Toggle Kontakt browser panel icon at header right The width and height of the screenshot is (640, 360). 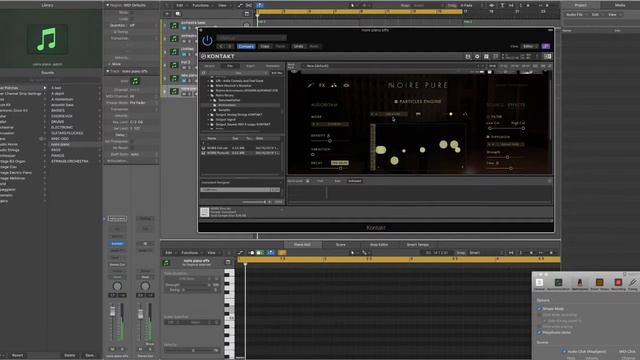point(547,56)
